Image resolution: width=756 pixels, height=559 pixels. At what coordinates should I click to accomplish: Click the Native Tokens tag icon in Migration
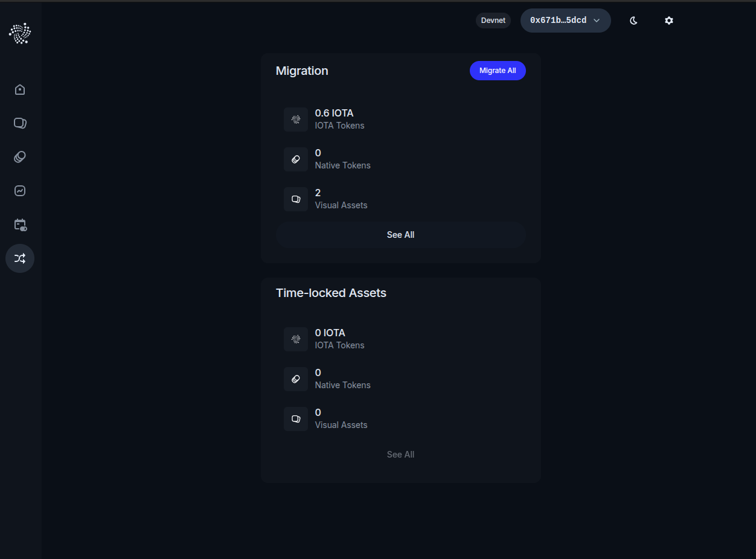[x=295, y=159]
